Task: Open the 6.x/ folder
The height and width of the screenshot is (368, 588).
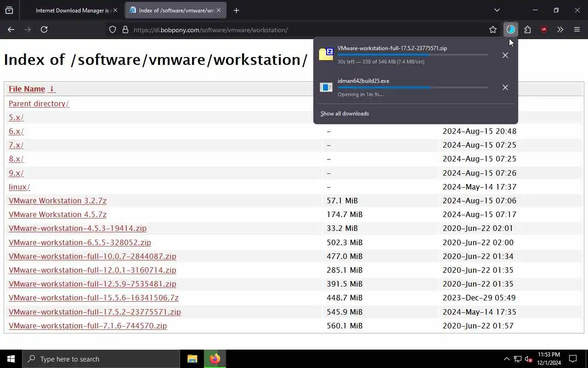Action: tap(16, 131)
